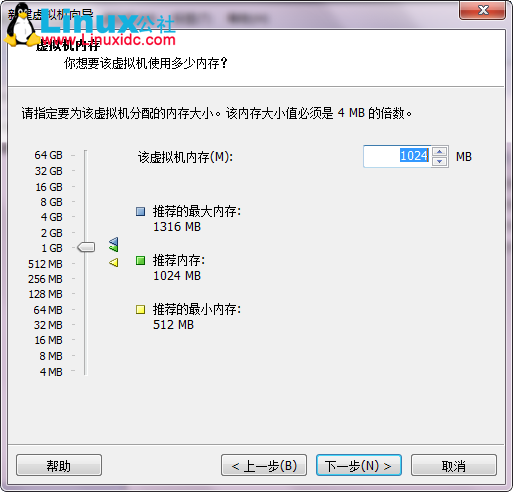Click the blue maximum recommended memory marker arrow
Image resolution: width=513 pixels, height=492 pixels.
pyautogui.click(x=114, y=241)
